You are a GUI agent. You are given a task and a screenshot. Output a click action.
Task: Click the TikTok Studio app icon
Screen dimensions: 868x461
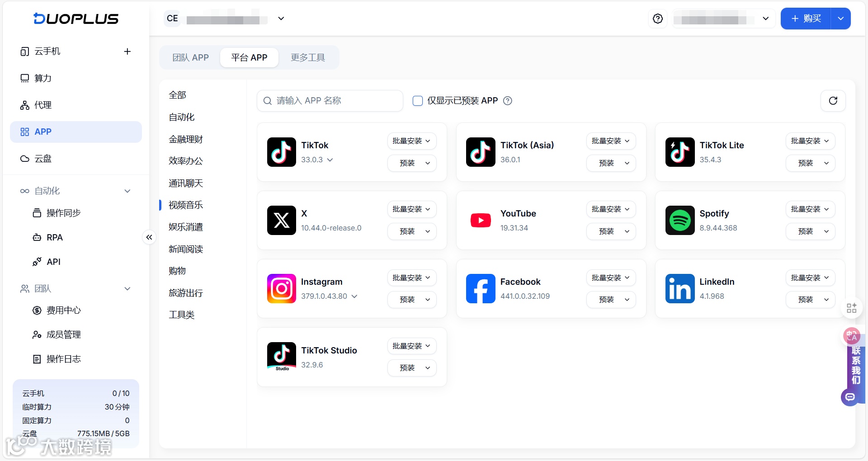point(282,357)
